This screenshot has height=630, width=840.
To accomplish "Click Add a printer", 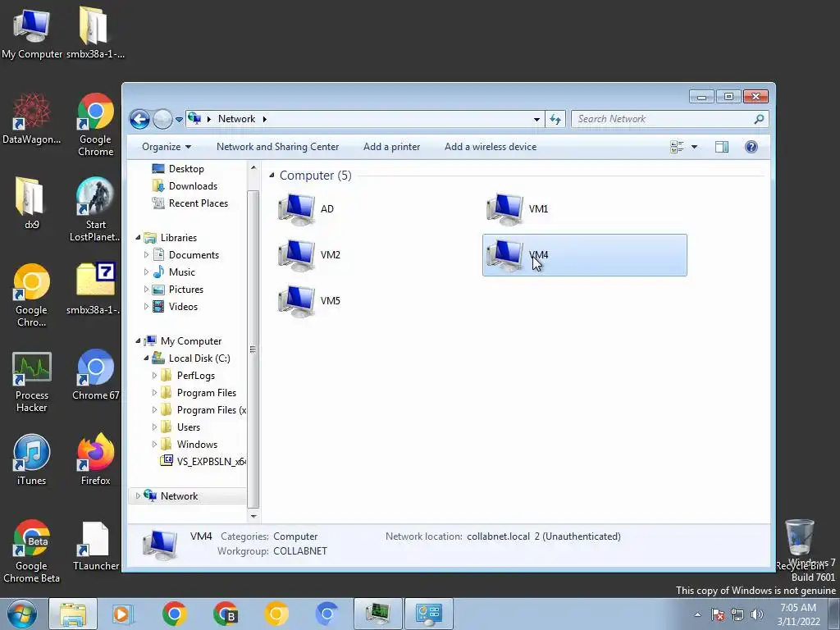I will [391, 147].
